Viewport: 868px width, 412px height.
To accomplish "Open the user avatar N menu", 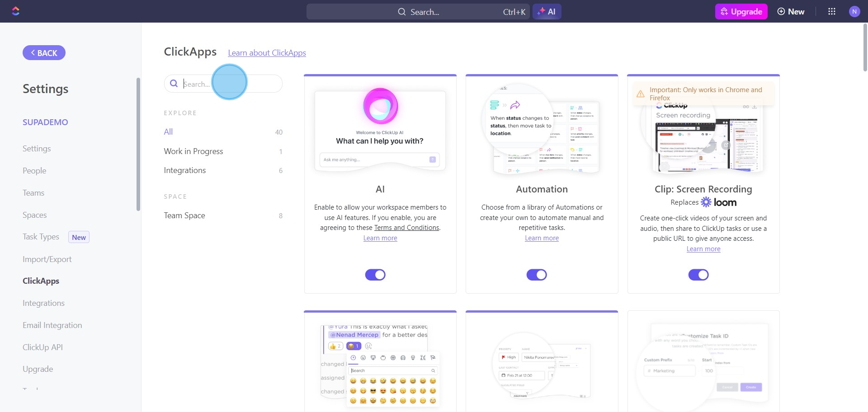I will 854,12.
